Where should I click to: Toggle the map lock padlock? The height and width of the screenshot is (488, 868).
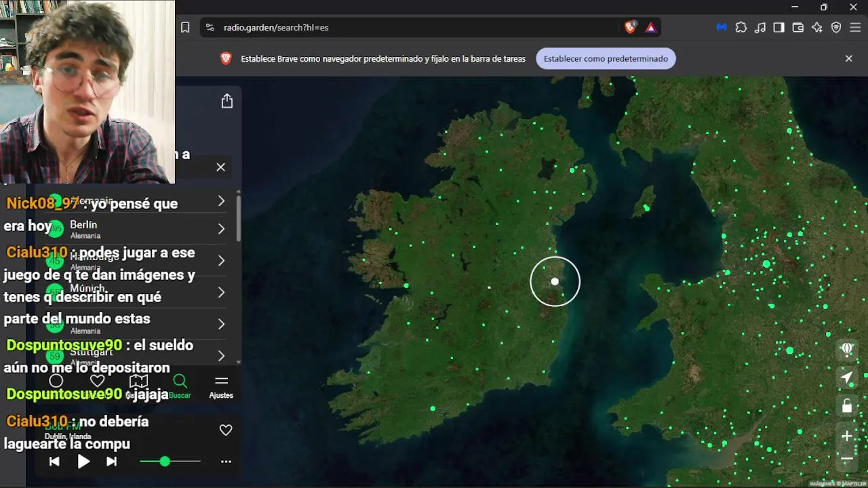[847, 406]
